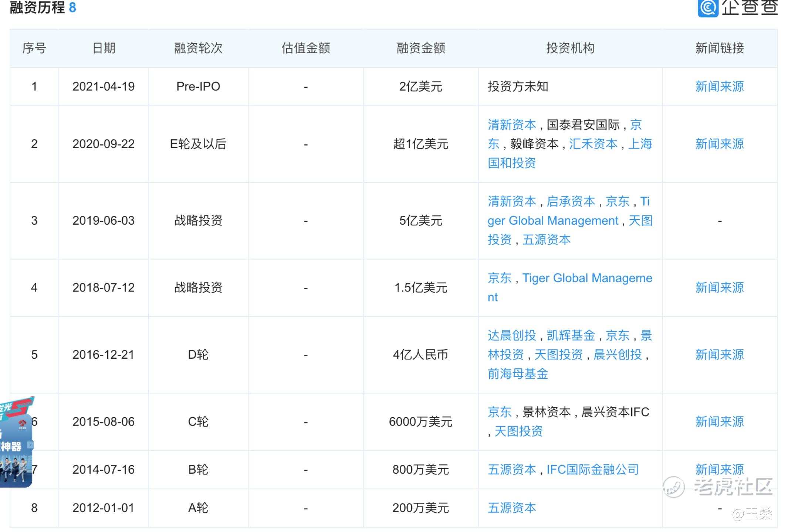Click 前海母基金 investor link
788x532 pixels.
coord(518,374)
